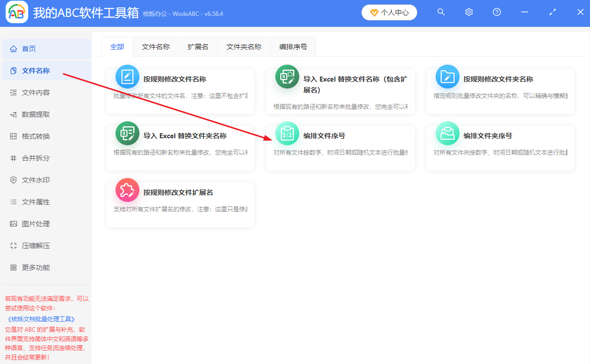The height and width of the screenshot is (364, 590).
Task: Open the 导入 Excel 替换文件夹名称 tool icon
Action: tap(127, 133)
